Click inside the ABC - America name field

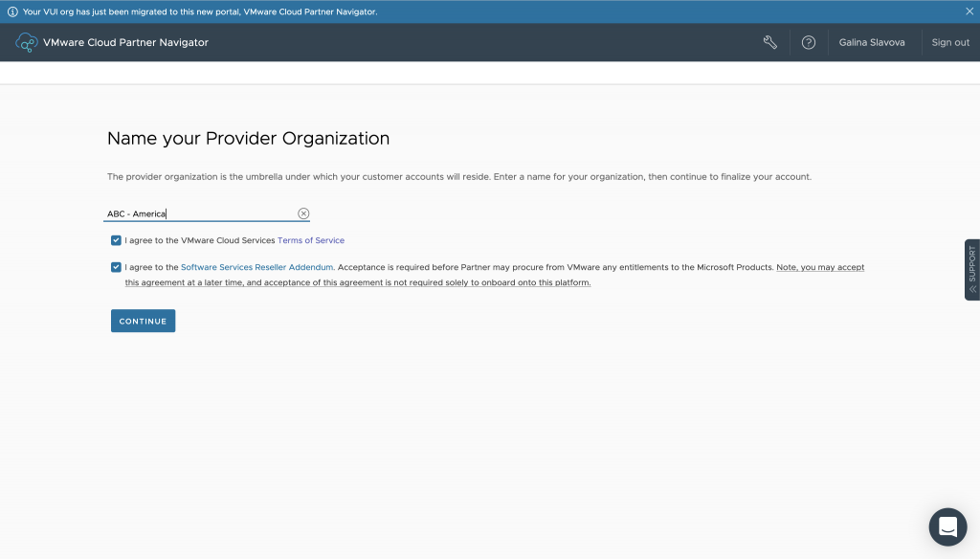pyautogui.click(x=191, y=213)
